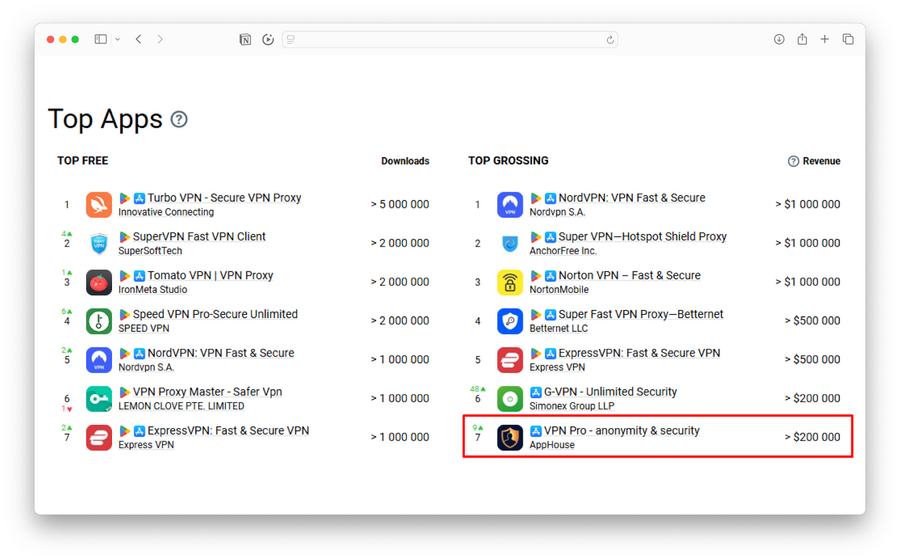The height and width of the screenshot is (560, 900).
Task: Click G-VPN revenue value > $200 000
Action: (x=812, y=398)
